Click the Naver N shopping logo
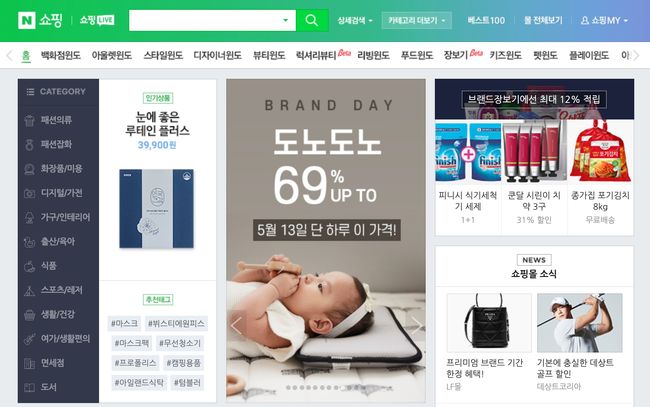 [x=40, y=20]
